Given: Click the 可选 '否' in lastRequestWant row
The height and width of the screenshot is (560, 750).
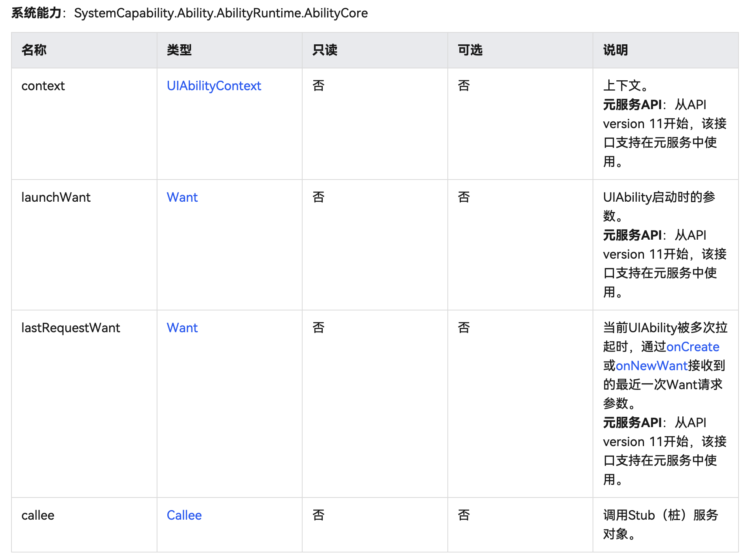Looking at the screenshot, I should tap(464, 328).
